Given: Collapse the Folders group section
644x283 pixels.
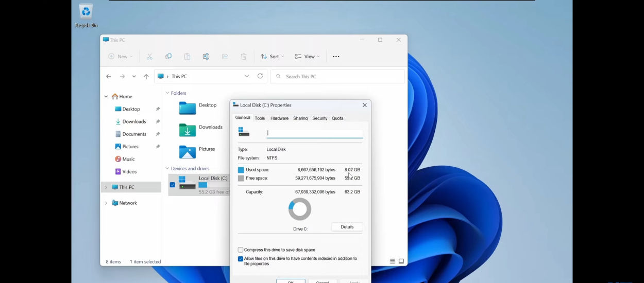Looking at the screenshot, I should pyautogui.click(x=167, y=93).
